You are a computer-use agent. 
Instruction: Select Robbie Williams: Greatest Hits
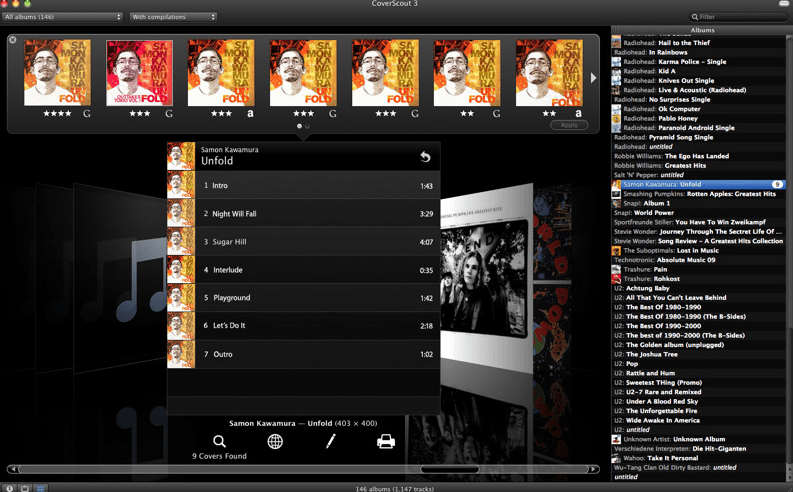(x=698, y=165)
